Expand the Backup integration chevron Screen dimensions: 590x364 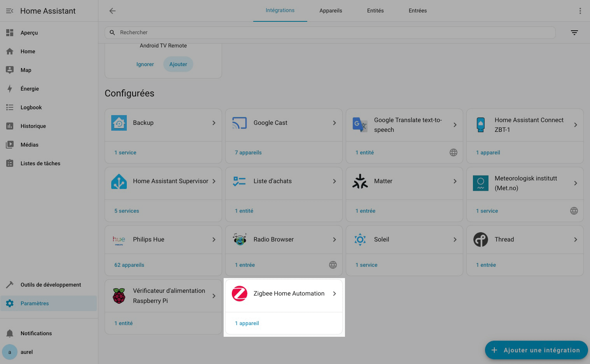tap(214, 123)
